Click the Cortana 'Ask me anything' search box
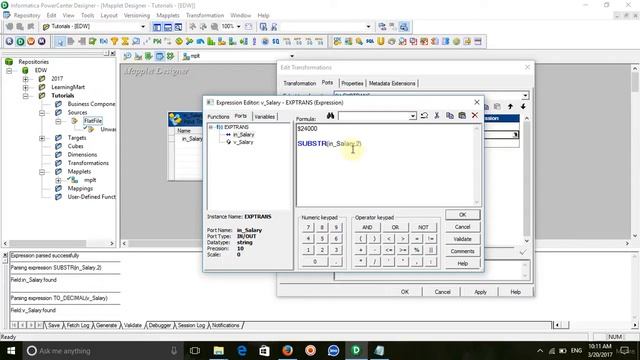The image size is (640, 360). (102, 351)
